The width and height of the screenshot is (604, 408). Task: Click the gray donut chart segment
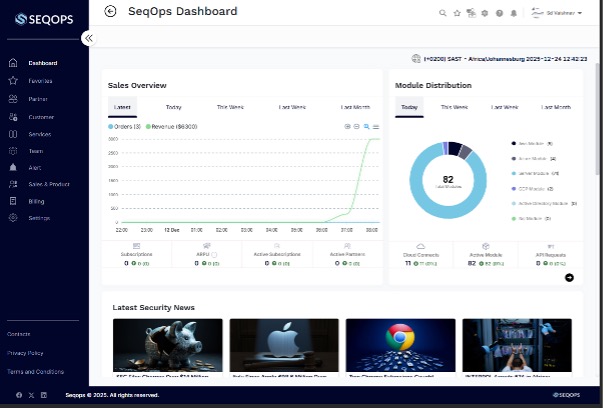click(x=465, y=153)
